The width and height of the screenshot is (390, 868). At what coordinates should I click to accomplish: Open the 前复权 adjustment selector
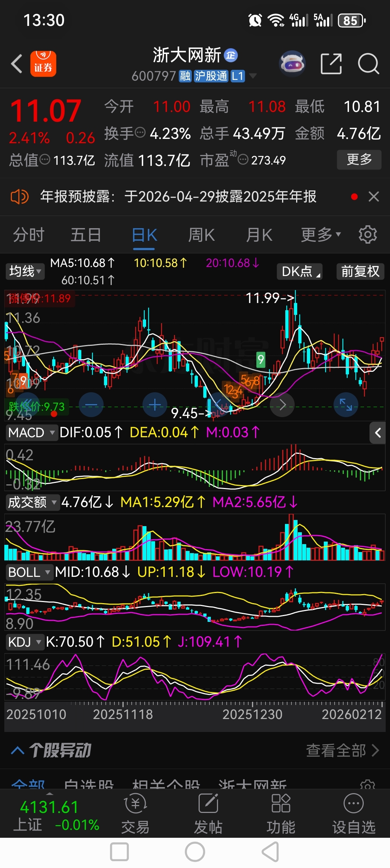[360, 271]
